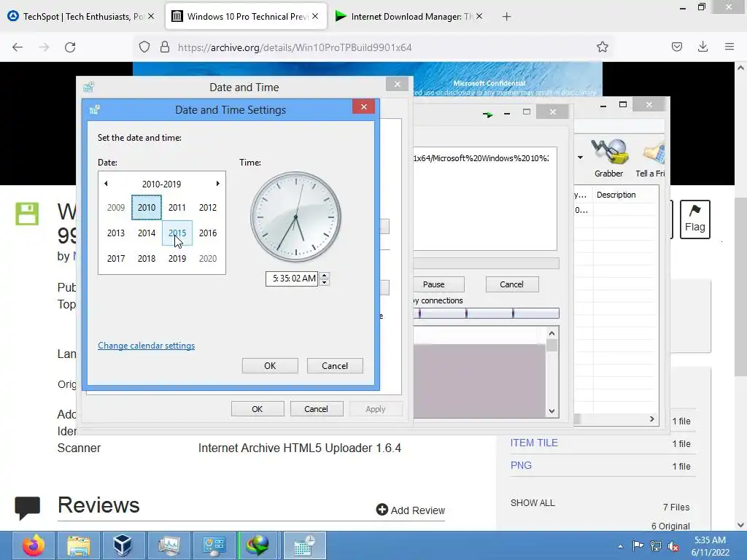Screen dimensions: 747x560
Task: Click the Description column header in IDM
Action: 616,195
